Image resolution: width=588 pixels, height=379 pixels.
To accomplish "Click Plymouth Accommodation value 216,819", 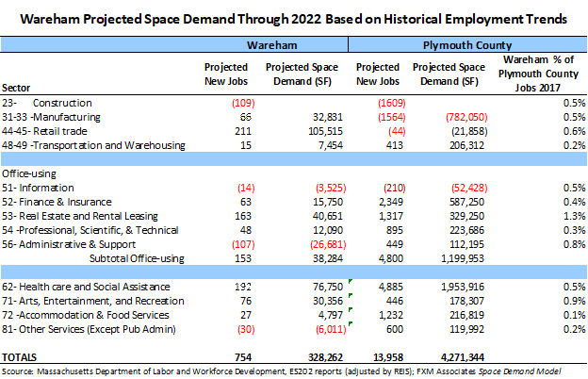I will [466, 315].
